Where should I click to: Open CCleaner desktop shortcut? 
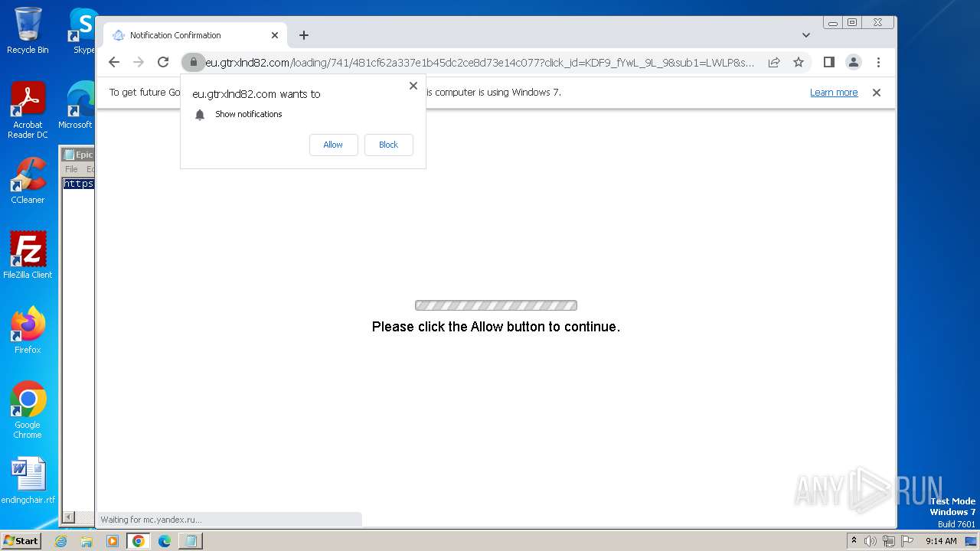pyautogui.click(x=28, y=181)
